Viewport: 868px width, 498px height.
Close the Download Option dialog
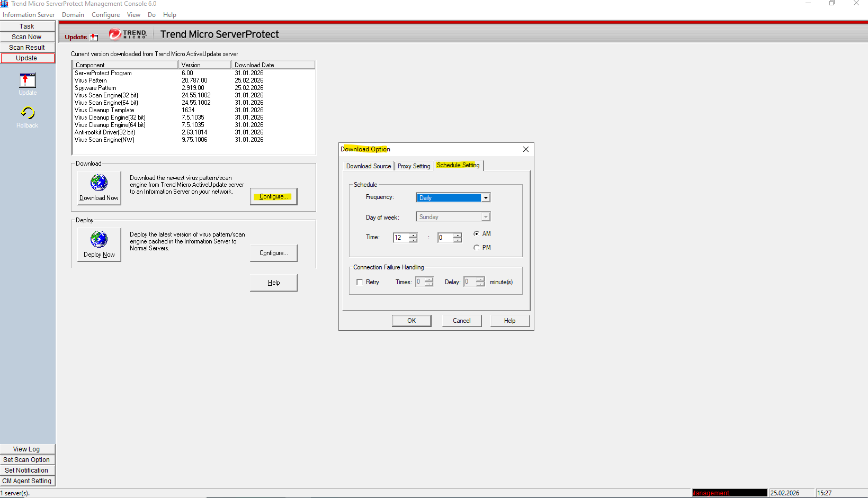pos(525,149)
